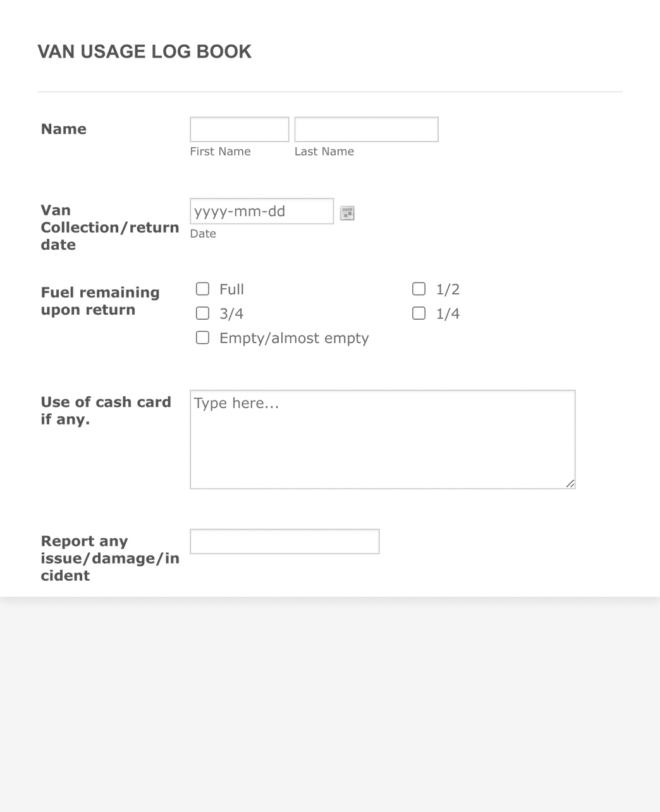Click the cash card usage text area

pos(382,439)
